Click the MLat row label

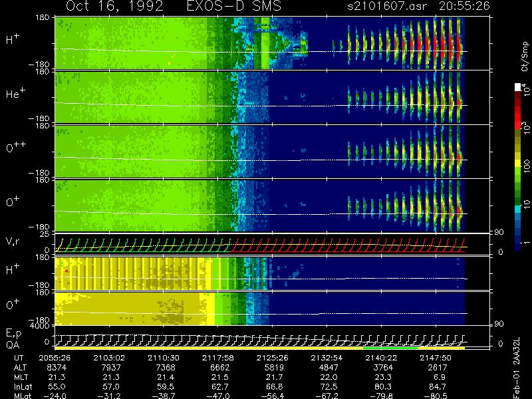(23, 396)
